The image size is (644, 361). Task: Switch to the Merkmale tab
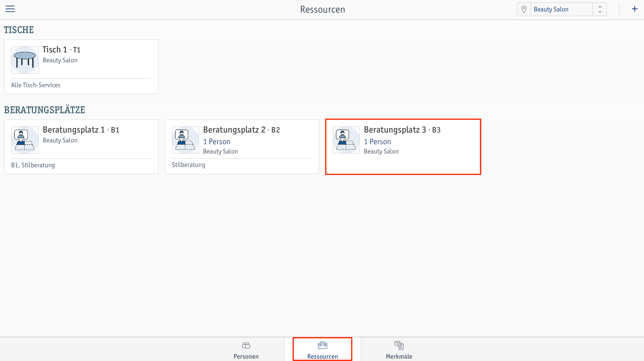[x=399, y=349]
